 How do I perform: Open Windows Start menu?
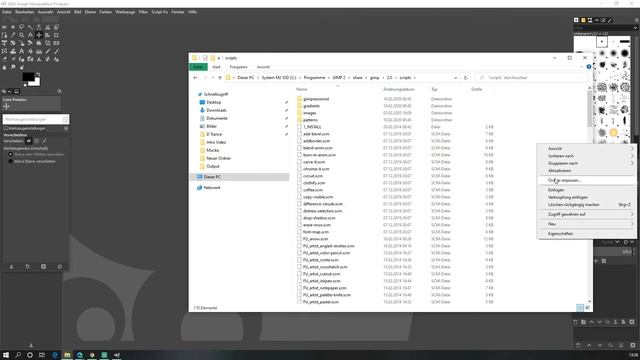point(6,355)
